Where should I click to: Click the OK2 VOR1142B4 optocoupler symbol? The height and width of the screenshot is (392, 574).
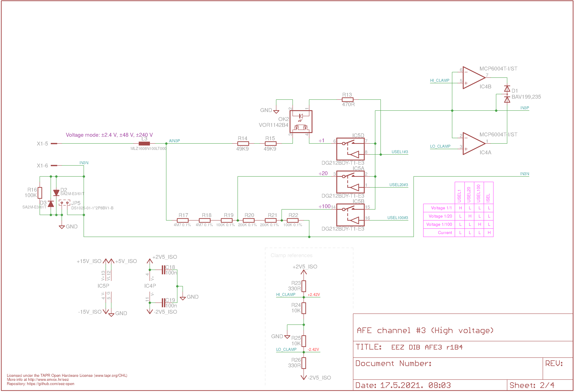coord(301,122)
